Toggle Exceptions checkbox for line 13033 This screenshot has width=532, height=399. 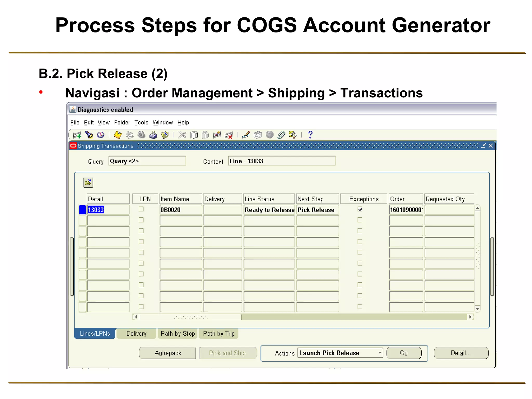point(360,209)
